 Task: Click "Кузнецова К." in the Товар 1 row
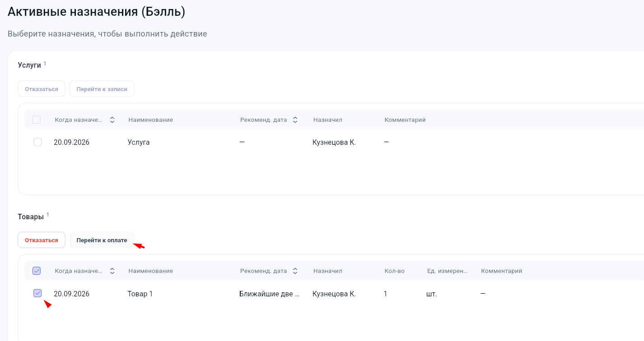334,294
